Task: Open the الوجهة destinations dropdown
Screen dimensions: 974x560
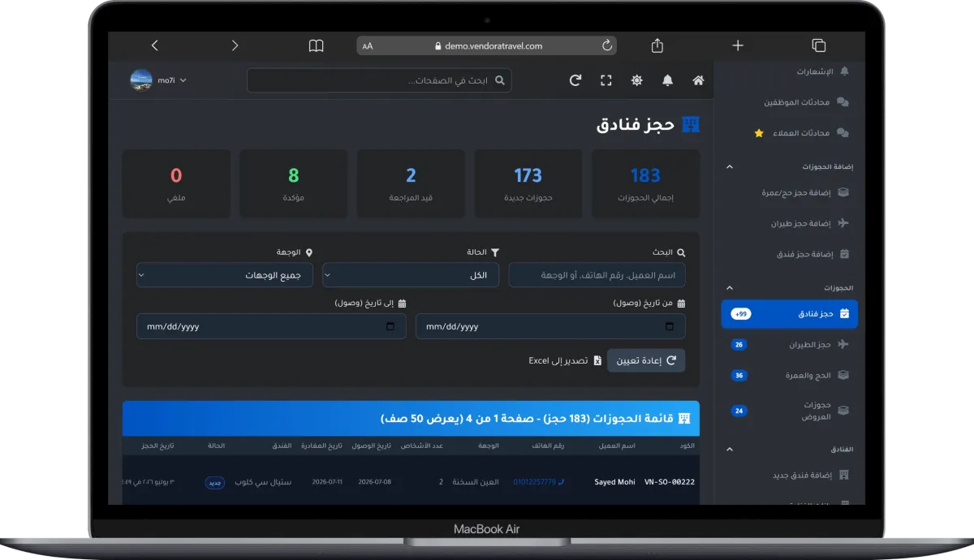Action: [225, 275]
